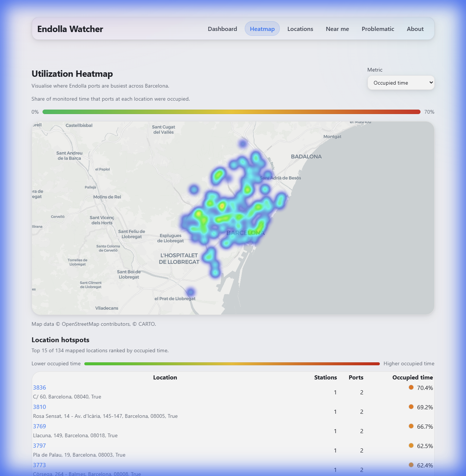
Task: Switch to the Locations view
Action: [300, 29]
